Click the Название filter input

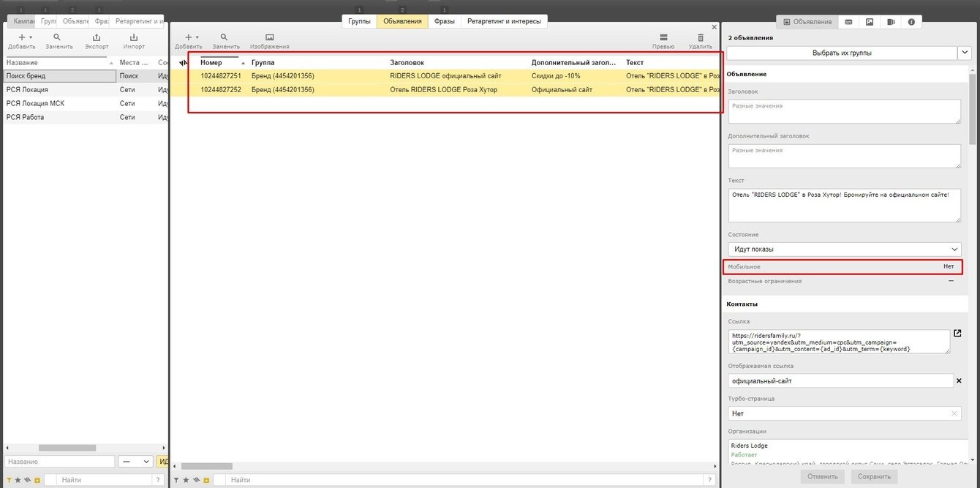[x=59, y=462]
